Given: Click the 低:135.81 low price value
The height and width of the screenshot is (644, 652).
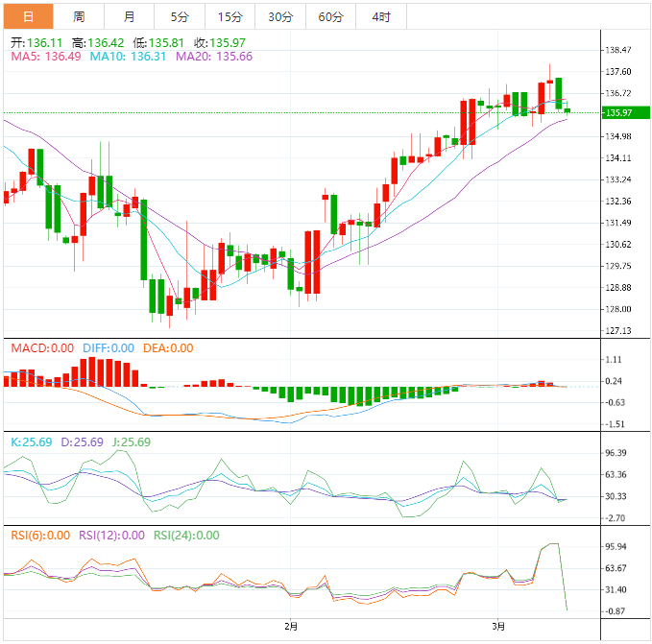Looking at the screenshot, I should click(x=158, y=43).
